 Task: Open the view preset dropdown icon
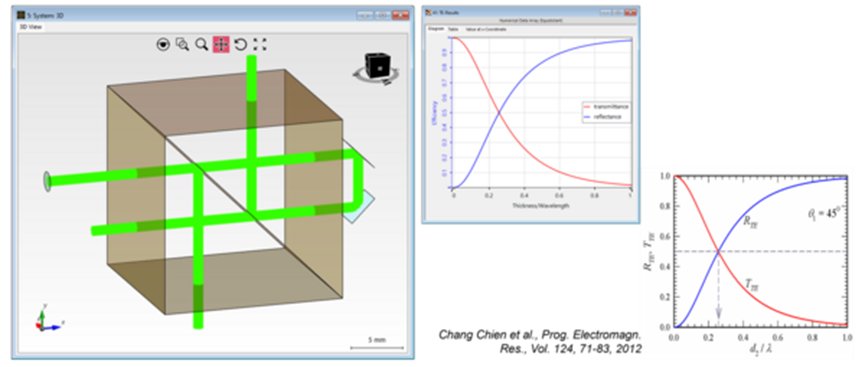[x=163, y=45]
